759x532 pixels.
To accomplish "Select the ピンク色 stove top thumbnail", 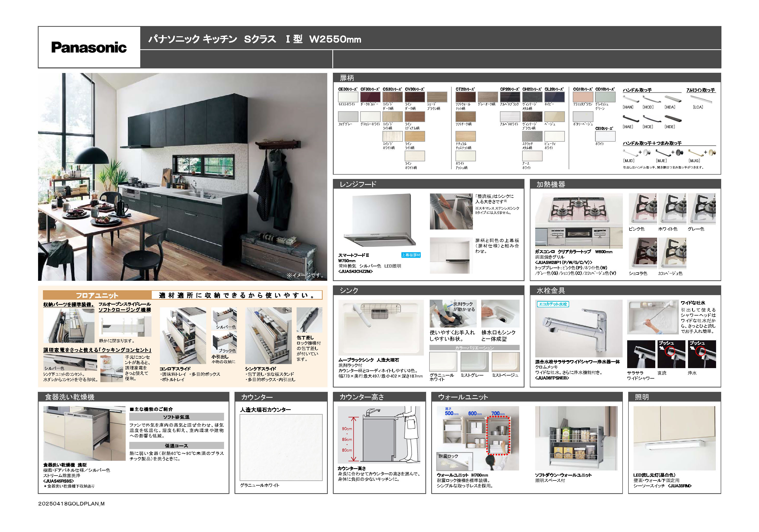I will pyautogui.click(x=643, y=209).
